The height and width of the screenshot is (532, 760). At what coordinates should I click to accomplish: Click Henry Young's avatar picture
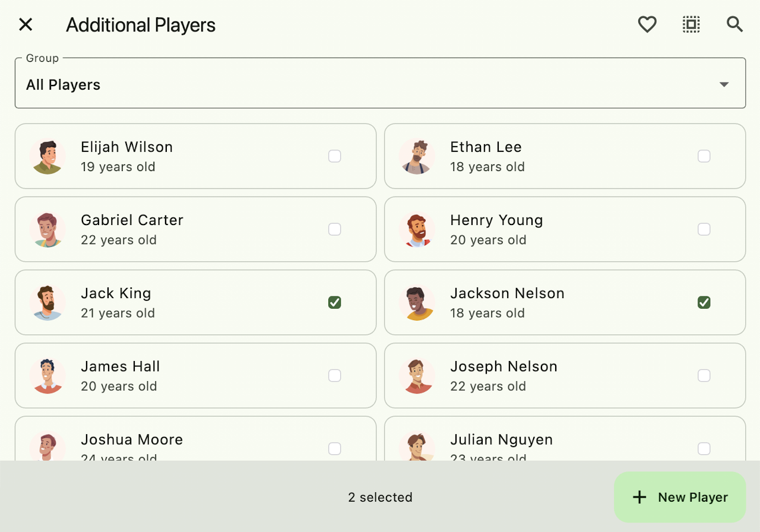417,229
